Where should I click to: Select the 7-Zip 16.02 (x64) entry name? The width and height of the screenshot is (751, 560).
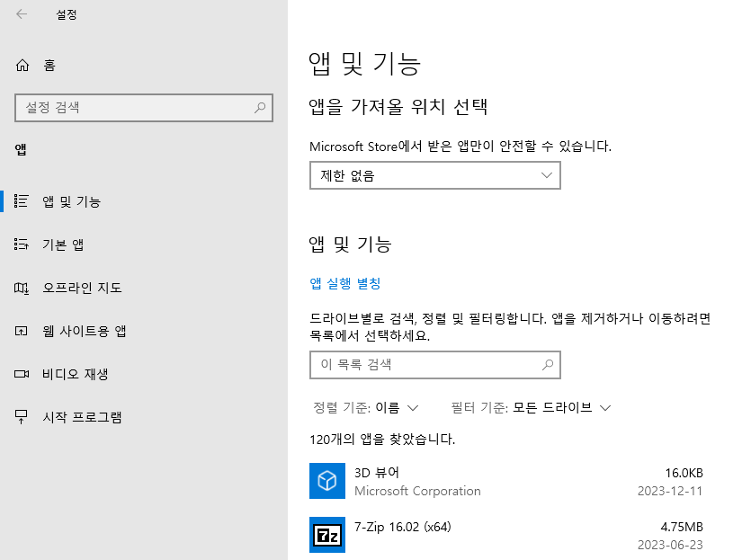point(403,527)
